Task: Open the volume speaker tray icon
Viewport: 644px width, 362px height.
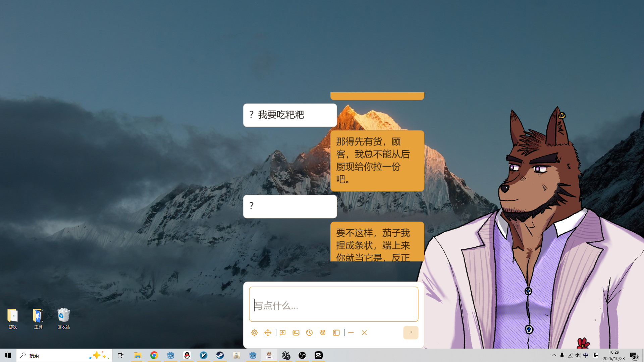Action: [578, 355]
